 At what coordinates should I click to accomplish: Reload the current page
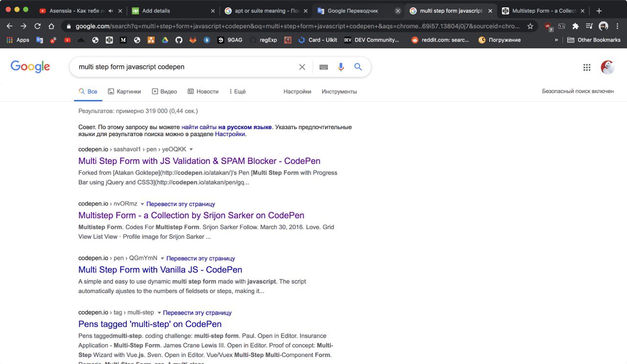38,26
